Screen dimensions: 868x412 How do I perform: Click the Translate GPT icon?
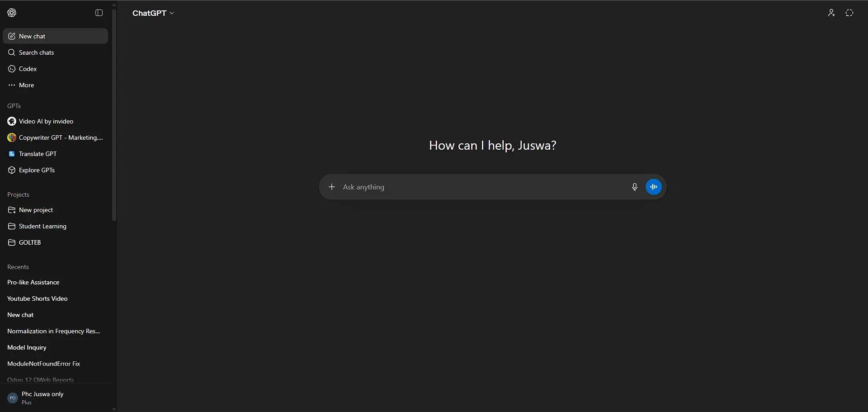point(12,154)
